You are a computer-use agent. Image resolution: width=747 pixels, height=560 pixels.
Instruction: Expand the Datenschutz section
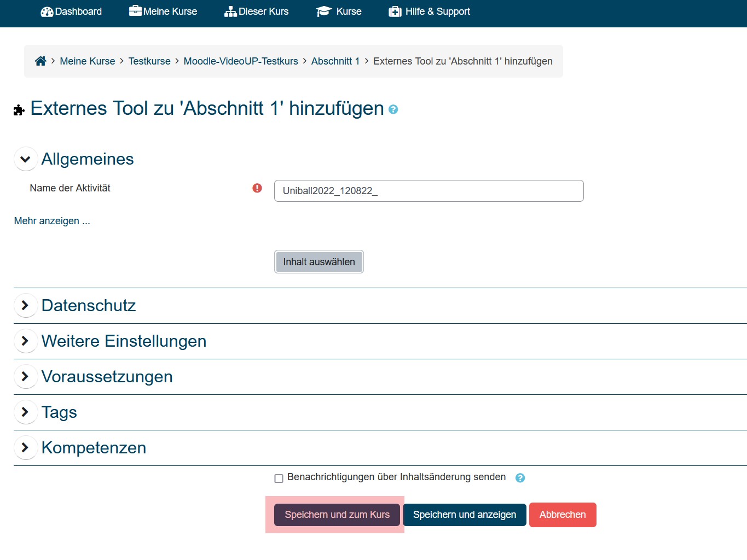[25, 305]
